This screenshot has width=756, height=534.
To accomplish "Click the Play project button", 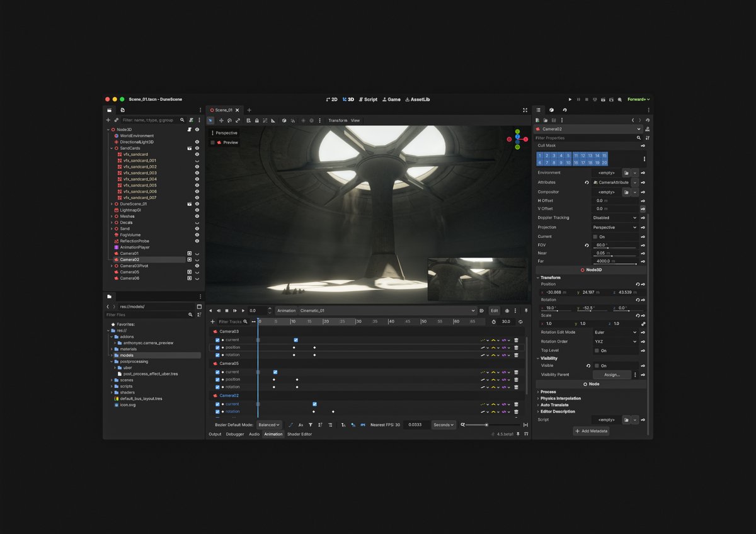I will [571, 99].
